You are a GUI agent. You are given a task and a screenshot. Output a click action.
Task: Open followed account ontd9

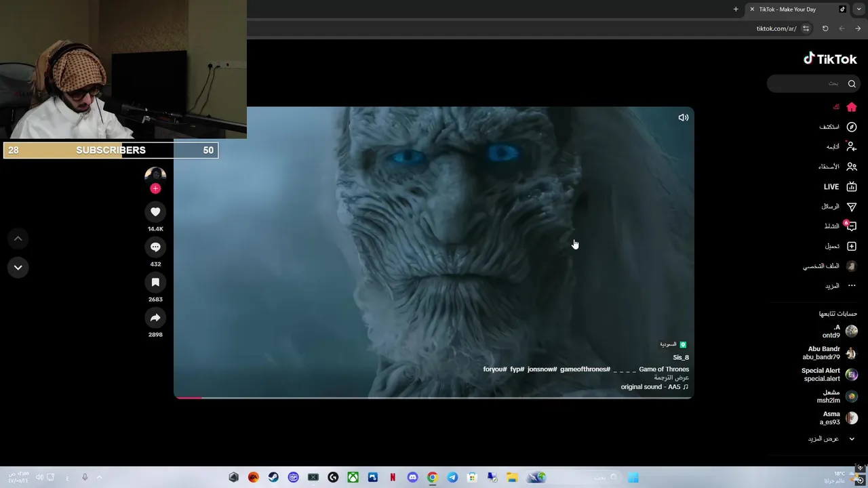[840, 331]
